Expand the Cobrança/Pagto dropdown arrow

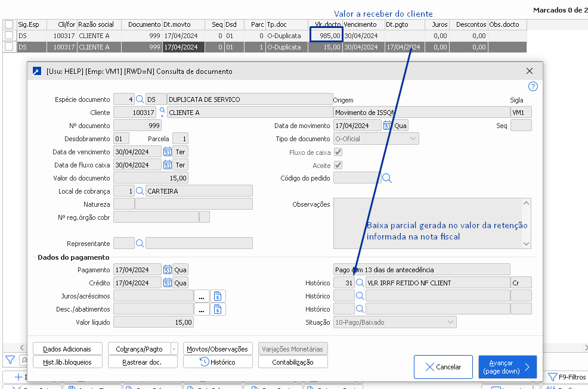tap(174, 349)
